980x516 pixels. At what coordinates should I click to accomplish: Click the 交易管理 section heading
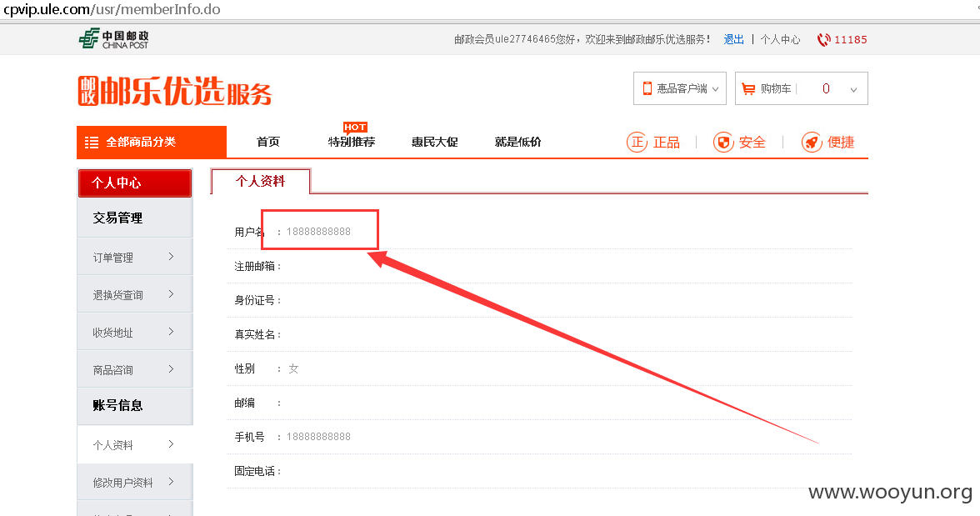tap(118, 218)
